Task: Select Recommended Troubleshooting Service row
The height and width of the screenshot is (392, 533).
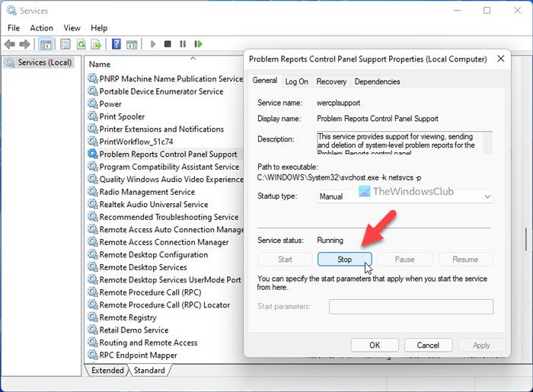Action: coord(163,217)
